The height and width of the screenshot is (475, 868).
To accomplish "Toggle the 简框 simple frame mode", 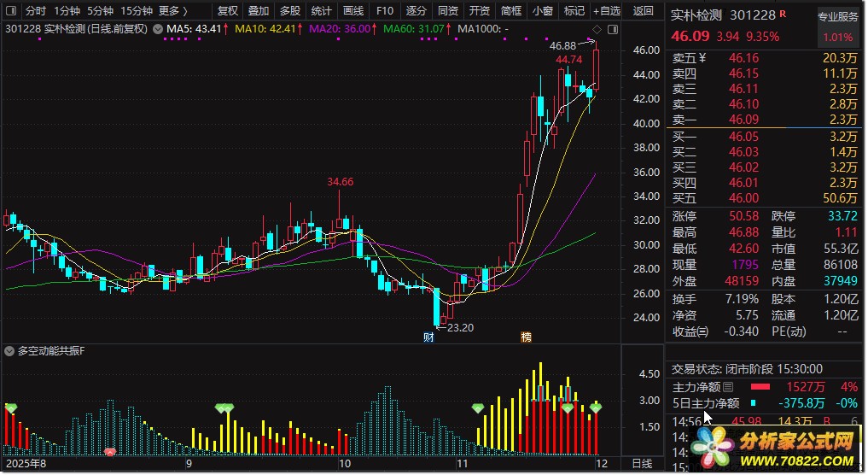I will point(511,10).
